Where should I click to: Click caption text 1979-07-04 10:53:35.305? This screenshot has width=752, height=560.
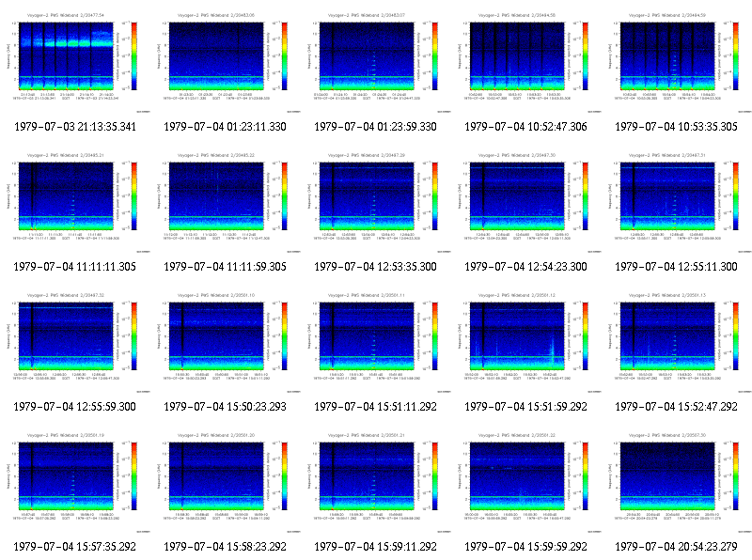pyautogui.click(x=676, y=127)
